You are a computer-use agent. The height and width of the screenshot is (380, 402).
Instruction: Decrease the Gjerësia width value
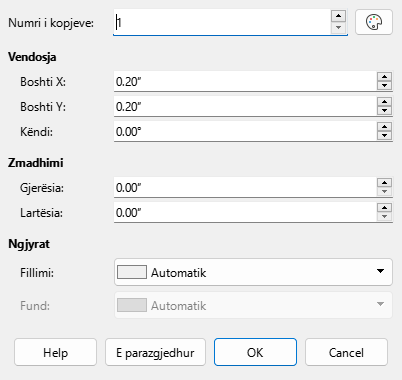[385, 191]
